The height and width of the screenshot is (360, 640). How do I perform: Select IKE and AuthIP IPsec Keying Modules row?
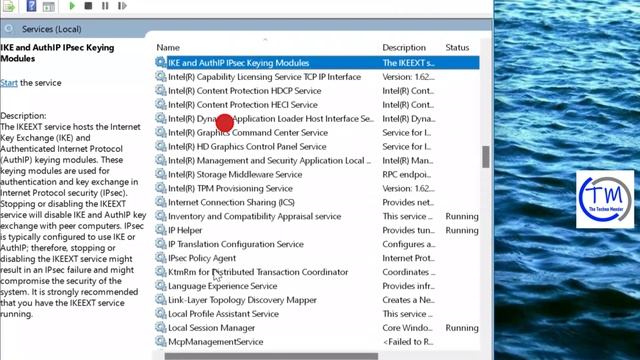[317, 62]
